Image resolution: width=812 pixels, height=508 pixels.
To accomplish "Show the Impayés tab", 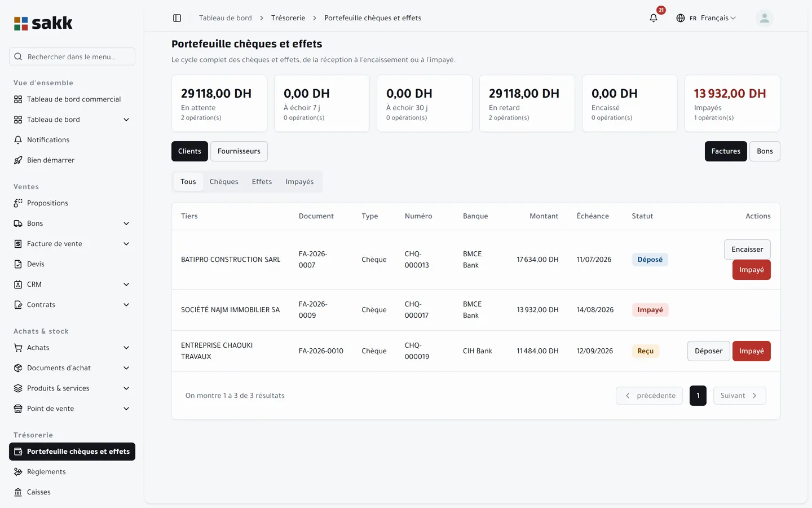I will pos(299,182).
